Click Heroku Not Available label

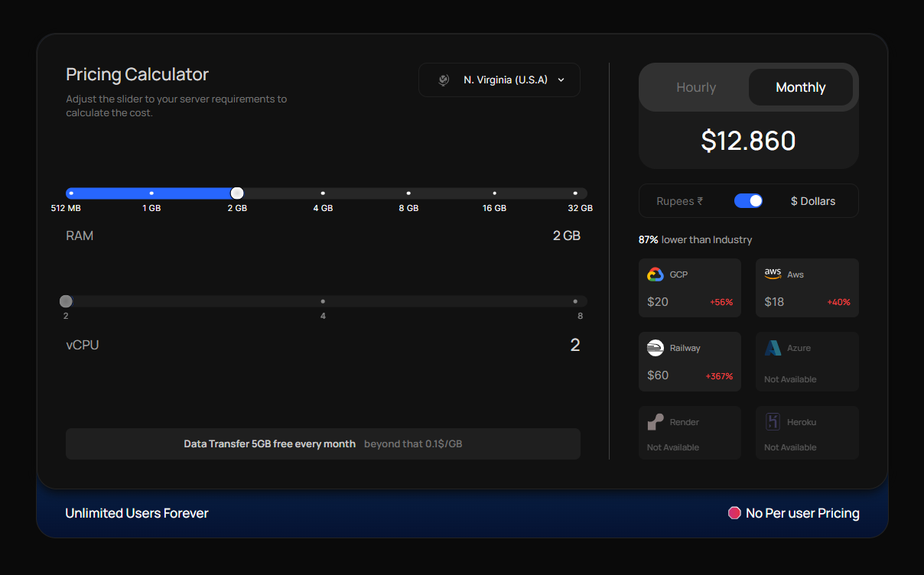point(790,447)
